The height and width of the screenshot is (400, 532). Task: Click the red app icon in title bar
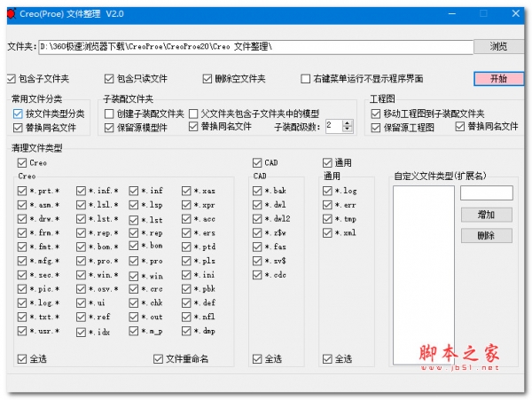(x=12, y=14)
